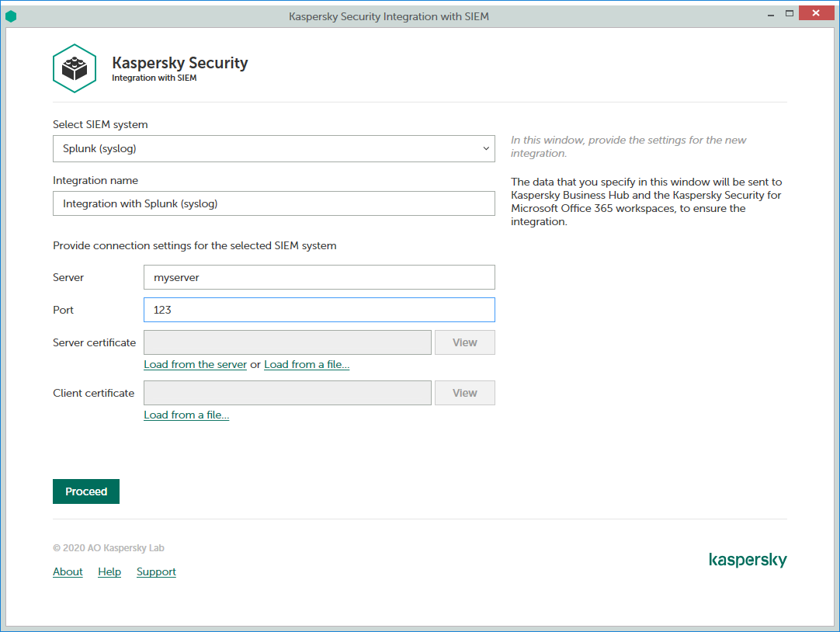The height and width of the screenshot is (632, 840).
Task: Open the About link
Action: (68, 571)
